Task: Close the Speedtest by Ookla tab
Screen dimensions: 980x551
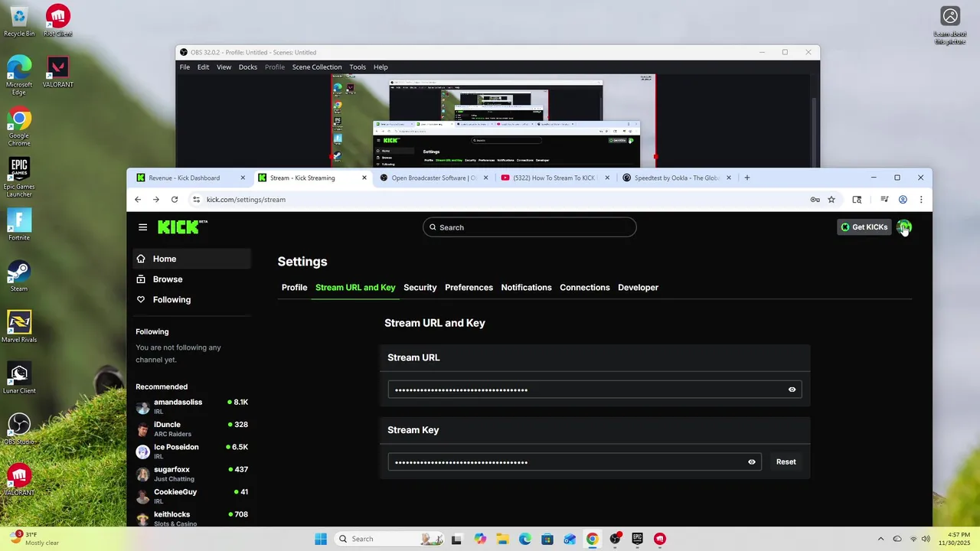Action: pos(728,178)
